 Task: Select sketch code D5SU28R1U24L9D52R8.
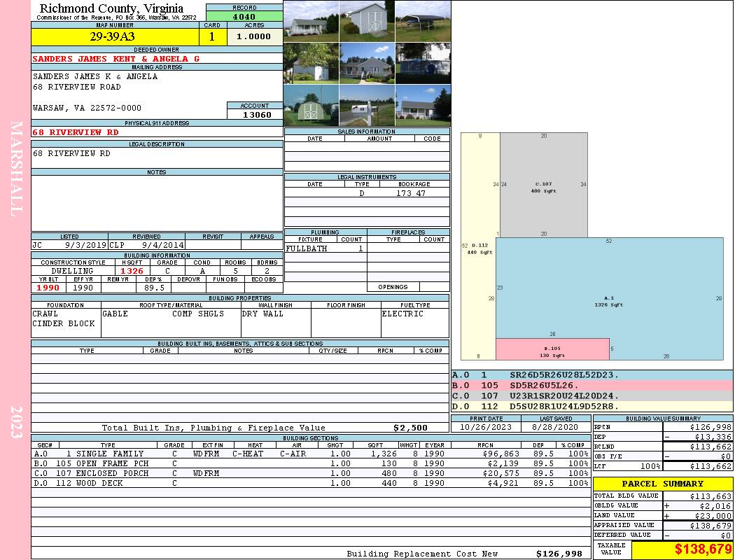(564, 406)
